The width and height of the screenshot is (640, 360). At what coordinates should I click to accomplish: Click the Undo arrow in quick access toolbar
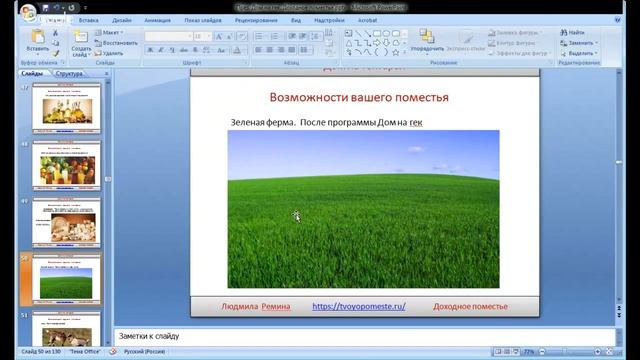(56, 8)
